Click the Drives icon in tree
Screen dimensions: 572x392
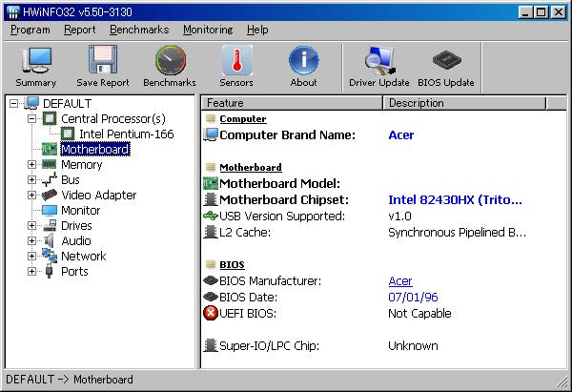tap(50, 225)
